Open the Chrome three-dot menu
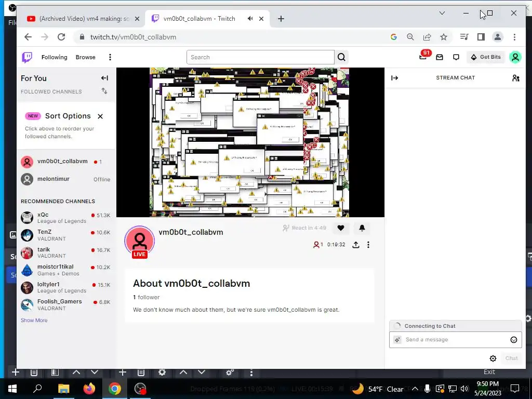This screenshot has width=532, height=399. (x=514, y=37)
